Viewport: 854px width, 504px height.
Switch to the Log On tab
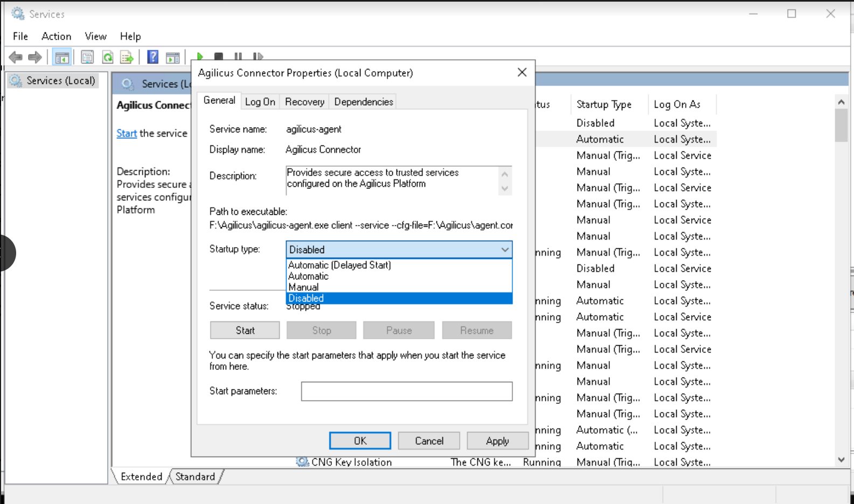tap(260, 102)
